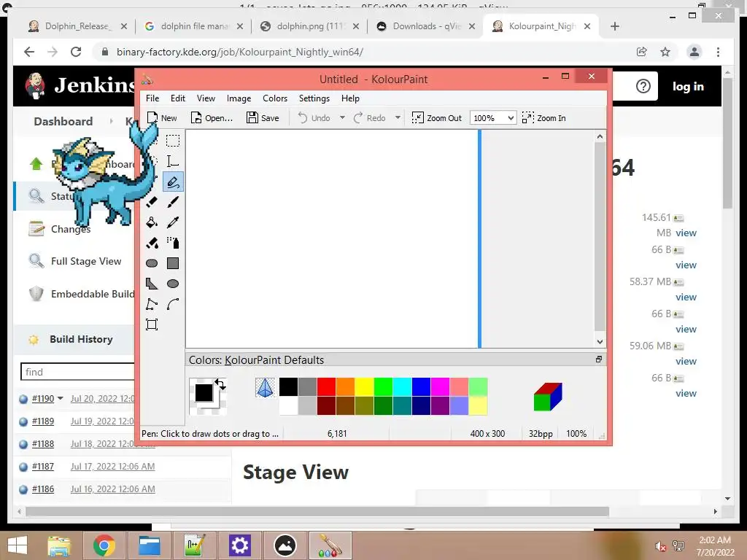The height and width of the screenshot is (560, 747).
Task: Open the Settings menu
Action: [x=314, y=98]
